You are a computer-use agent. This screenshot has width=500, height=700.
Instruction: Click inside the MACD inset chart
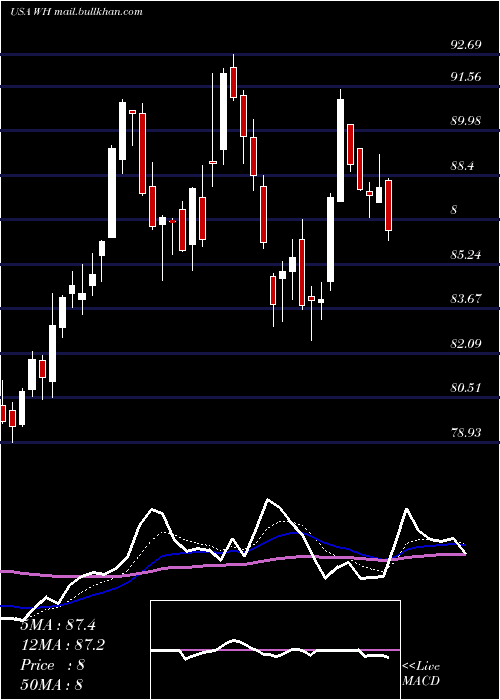[x=275, y=650]
